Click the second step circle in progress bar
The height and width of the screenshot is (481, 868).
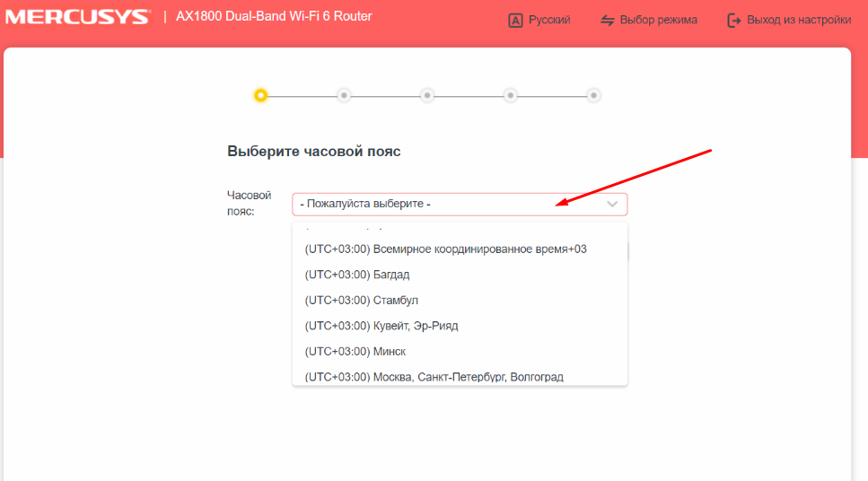pos(344,95)
